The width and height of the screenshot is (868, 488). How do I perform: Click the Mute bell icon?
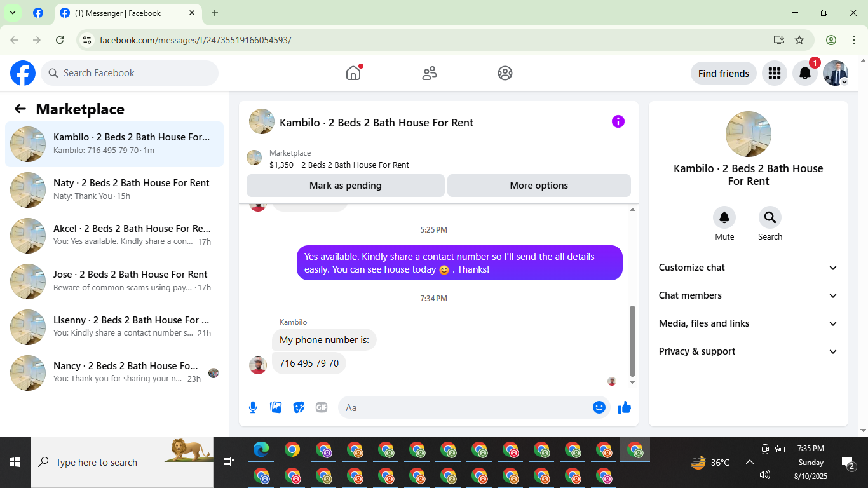(x=724, y=218)
